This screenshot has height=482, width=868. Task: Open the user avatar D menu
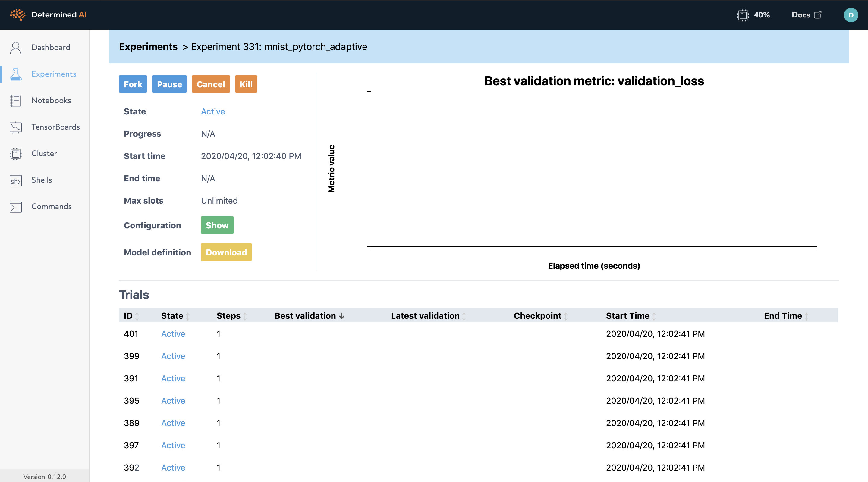[851, 15]
